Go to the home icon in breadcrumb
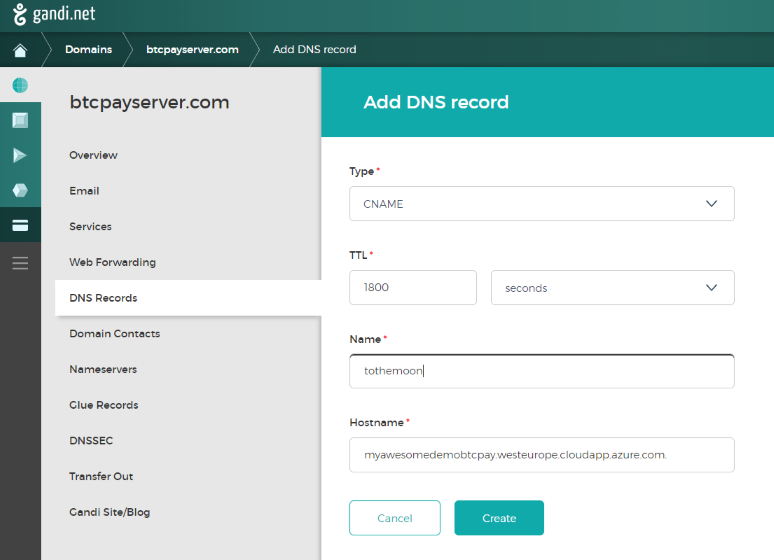774x560 pixels. pyautogui.click(x=20, y=50)
